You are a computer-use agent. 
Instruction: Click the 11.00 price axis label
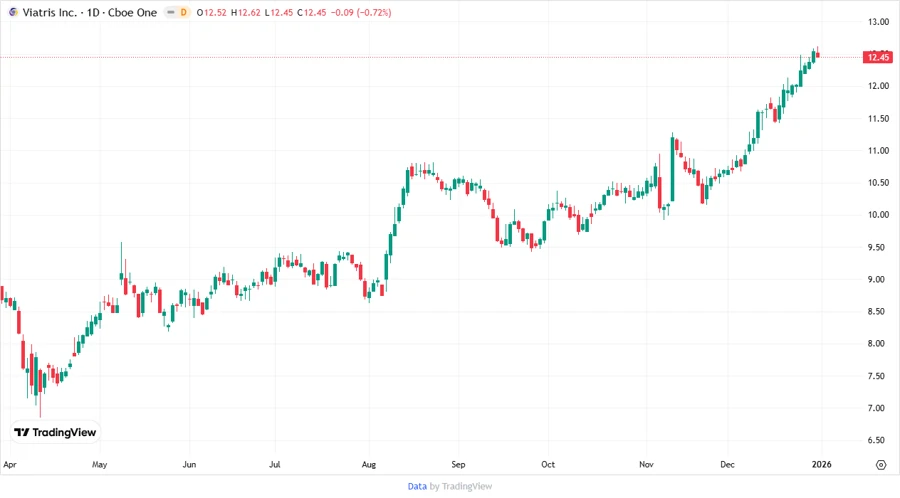point(878,150)
